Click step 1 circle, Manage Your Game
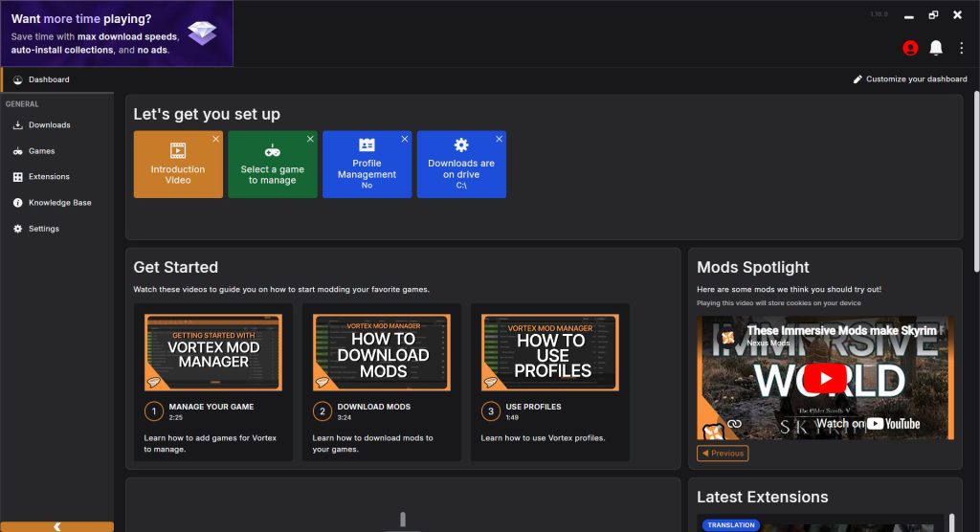 coord(154,411)
